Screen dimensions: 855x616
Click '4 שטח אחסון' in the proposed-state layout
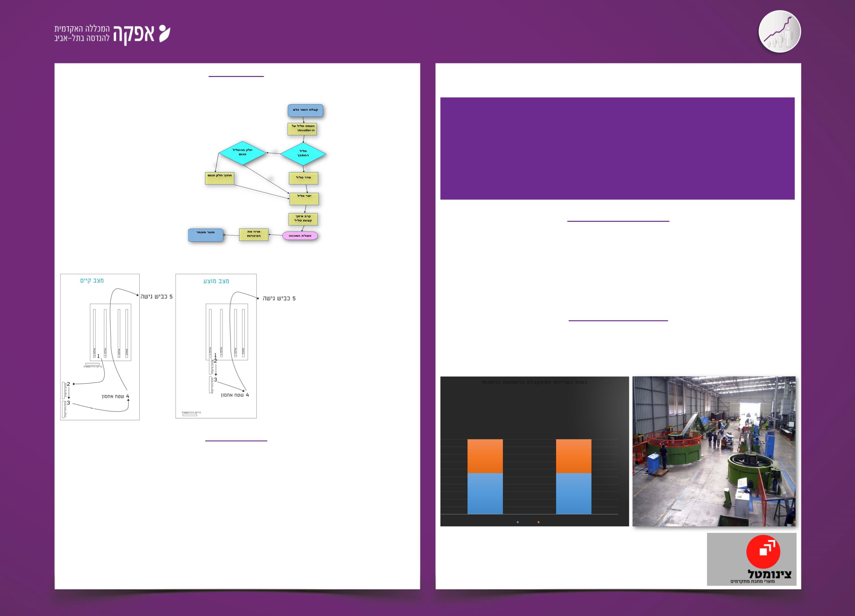click(235, 395)
